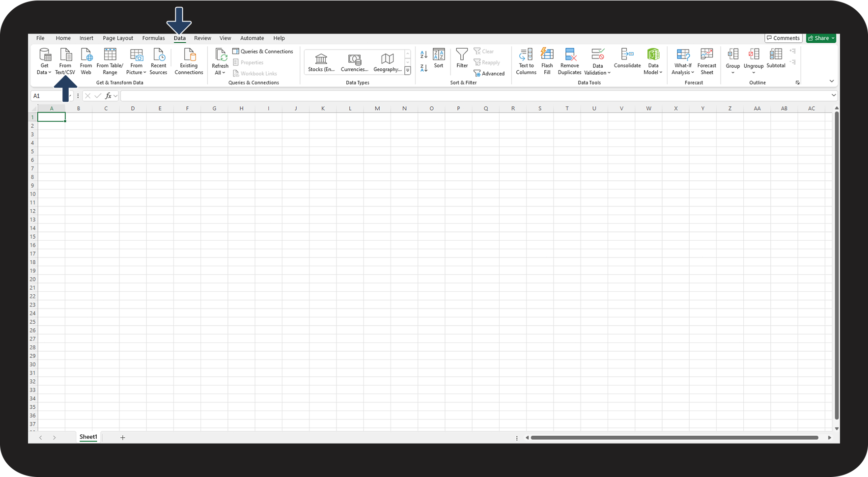
Task: Click the Subtotal button
Action: click(x=776, y=58)
